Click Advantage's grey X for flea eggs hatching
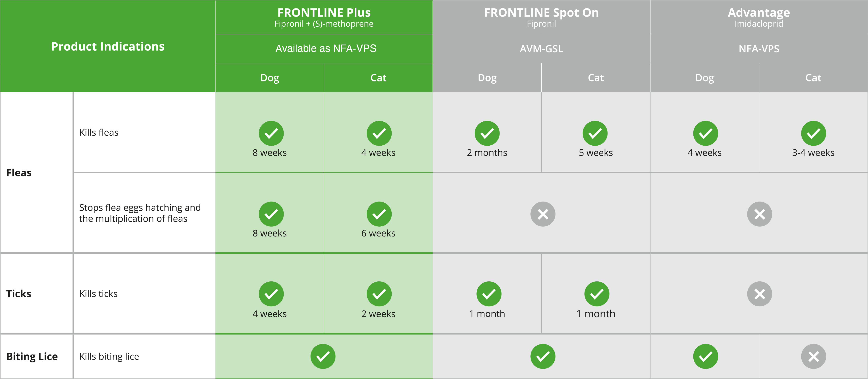Image resolution: width=868 pixels, height=379 pixels. [760, 214]
